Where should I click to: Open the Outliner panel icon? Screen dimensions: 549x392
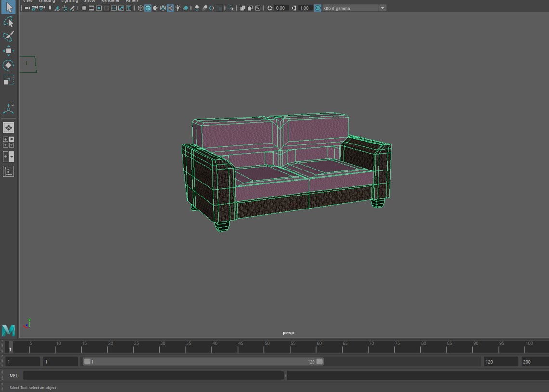[8, 171]
